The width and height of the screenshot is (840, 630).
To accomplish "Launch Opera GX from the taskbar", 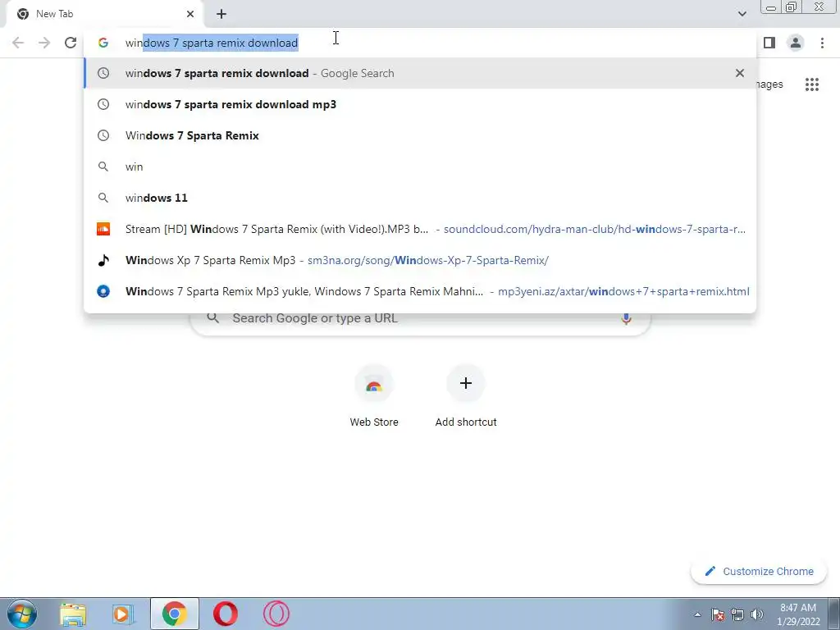I will tap(276, 614).
